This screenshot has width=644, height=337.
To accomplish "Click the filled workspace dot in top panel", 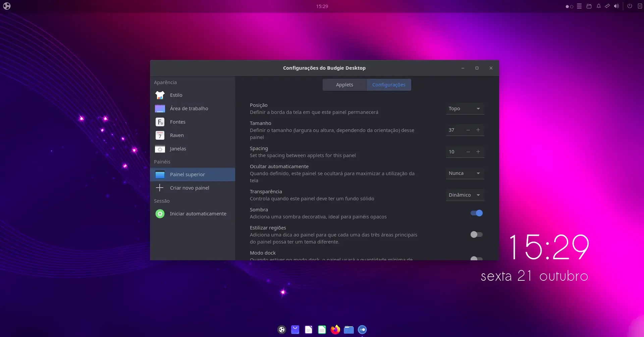I will pyautogui.click(x=567, y=6).
